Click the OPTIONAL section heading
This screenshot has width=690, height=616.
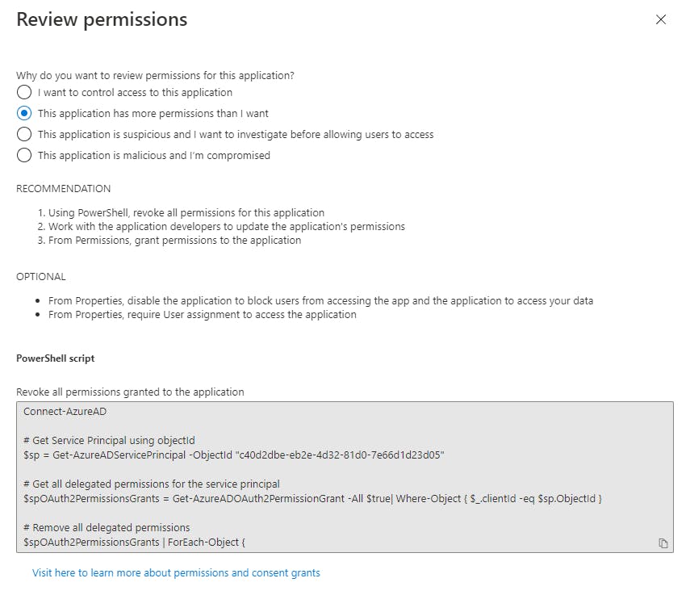tap(41, 277)
